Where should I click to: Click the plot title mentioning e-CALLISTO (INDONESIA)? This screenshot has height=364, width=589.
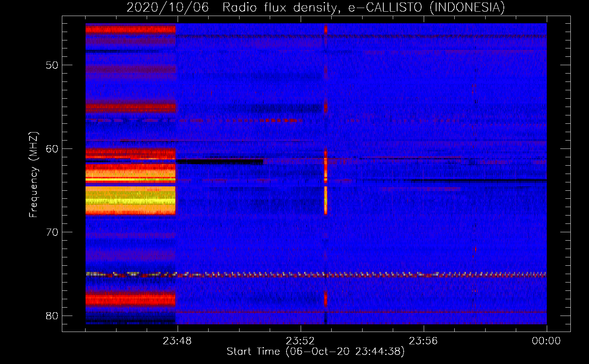(316, 7)
